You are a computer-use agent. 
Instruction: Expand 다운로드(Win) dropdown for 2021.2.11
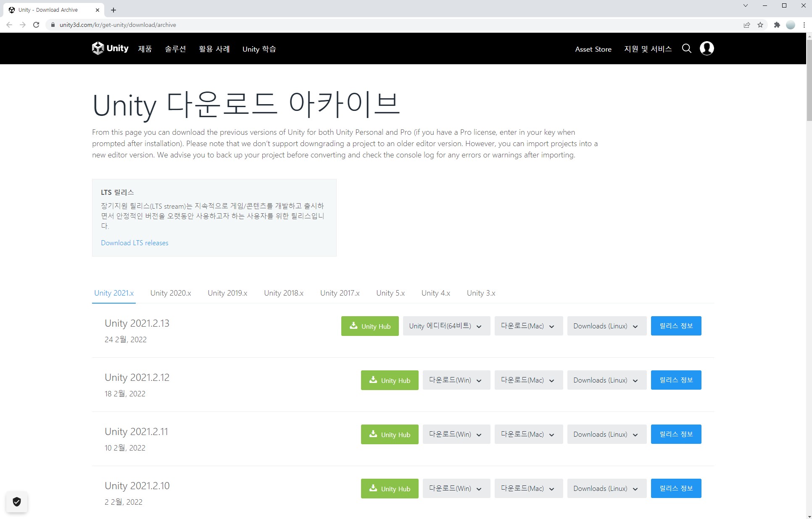pyautogui.click(x=456, y=434)
